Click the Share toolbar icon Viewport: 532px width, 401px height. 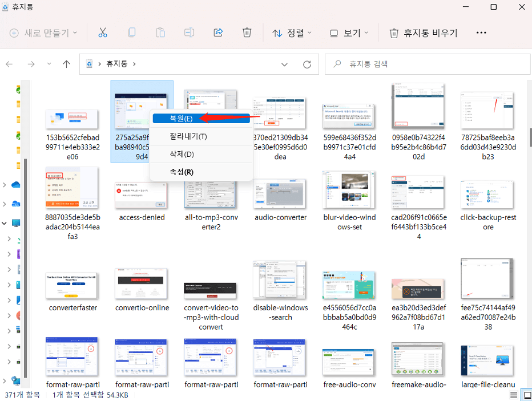218,33
